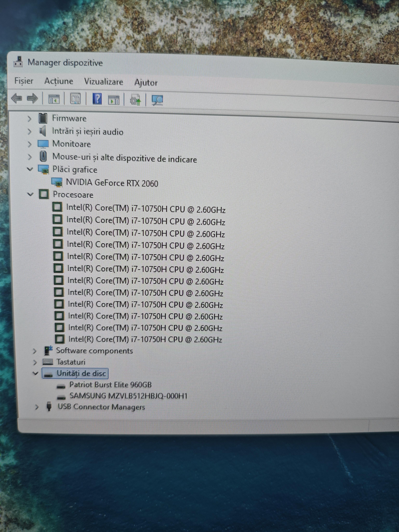Expand the Tastaturi category
Screen dimensions: 399x532
click(x=35, y=362)
